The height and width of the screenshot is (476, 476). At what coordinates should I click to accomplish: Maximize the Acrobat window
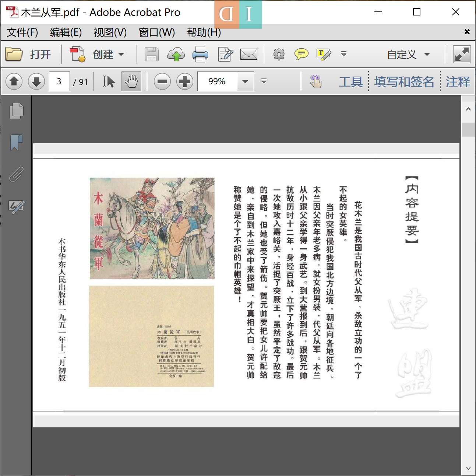(x=417, y=12)
